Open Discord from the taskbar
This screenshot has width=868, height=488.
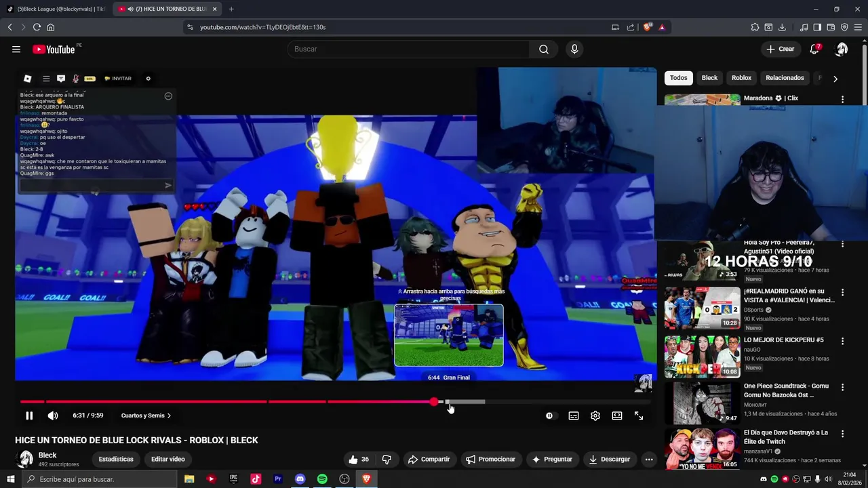300,479
